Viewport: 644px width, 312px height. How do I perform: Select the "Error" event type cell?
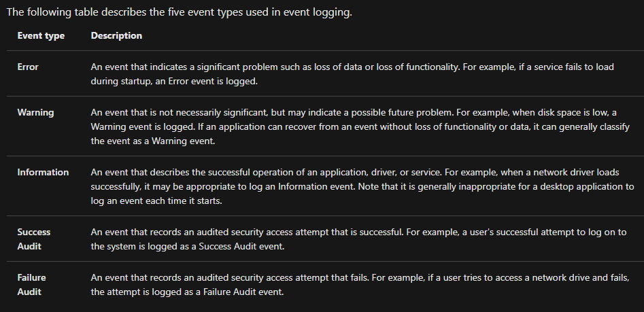28,67
